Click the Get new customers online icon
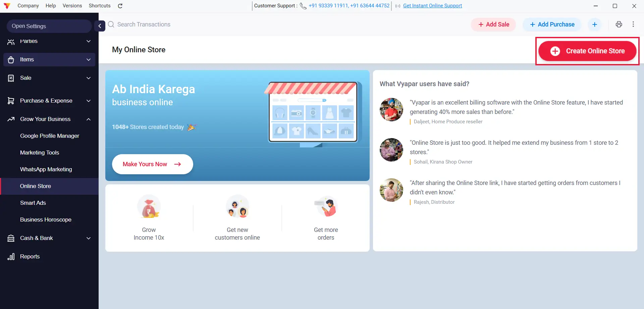This screenshot has height=309, width=644. pos(237,207)
